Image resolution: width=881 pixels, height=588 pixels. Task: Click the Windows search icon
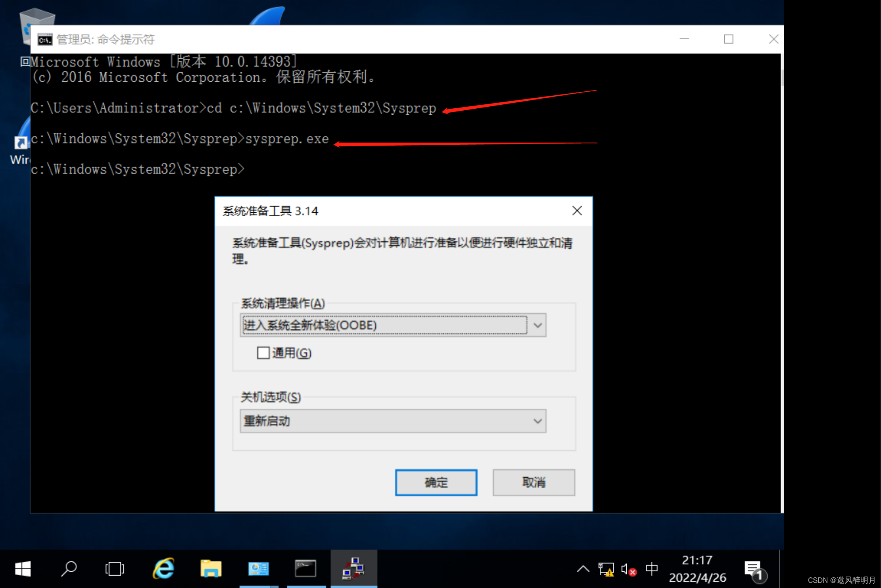pyautogui.click(x=69, y=569)
